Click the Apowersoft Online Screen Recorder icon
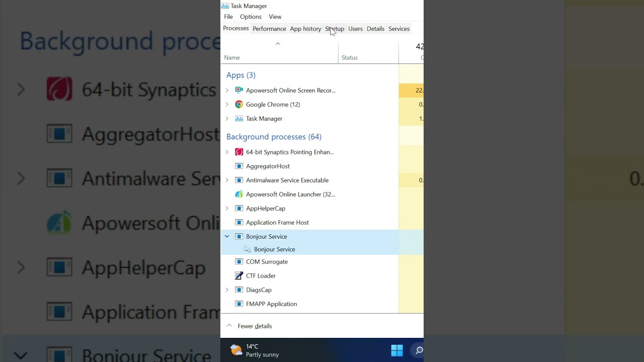The width and height of the screenshot is (644, 362). (x=239, y=90)
